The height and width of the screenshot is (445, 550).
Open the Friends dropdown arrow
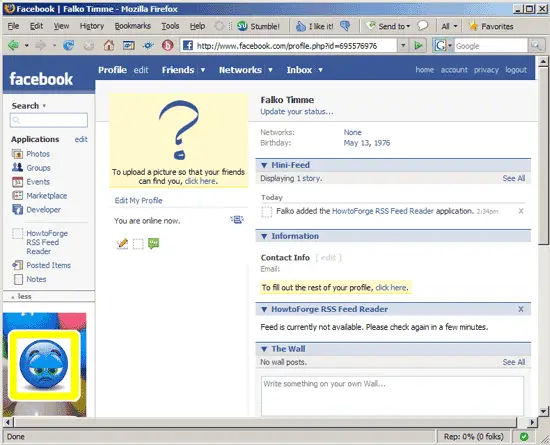[x=203, y=70]
